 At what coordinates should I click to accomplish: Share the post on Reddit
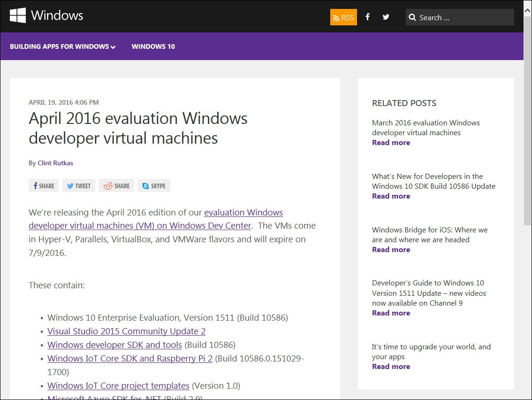pos(116,185)
